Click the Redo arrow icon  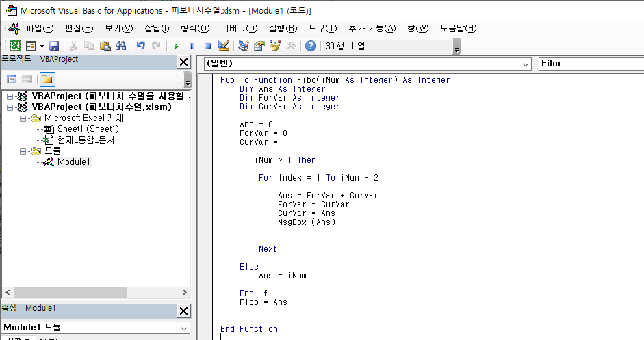coord(157,46)
